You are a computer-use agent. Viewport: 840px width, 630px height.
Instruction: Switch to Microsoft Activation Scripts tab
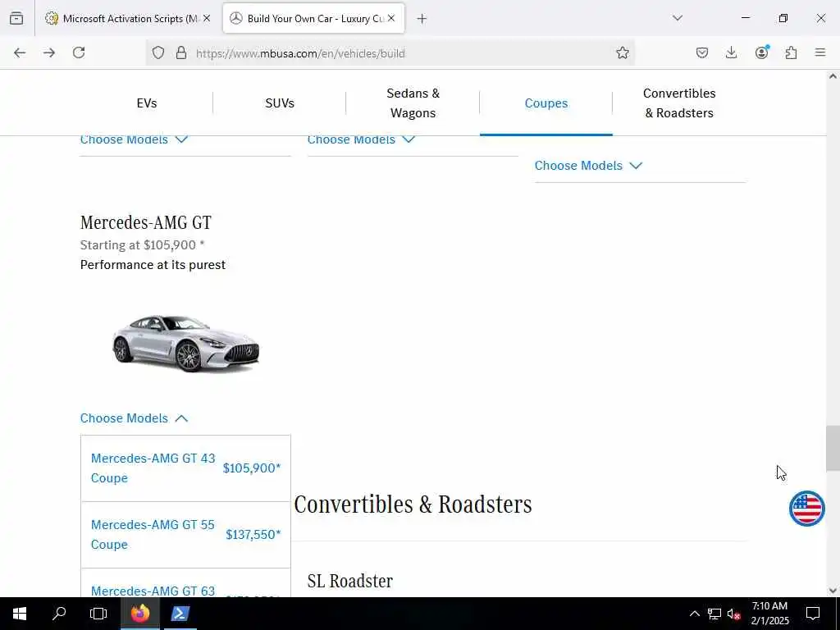click(128, 18)
